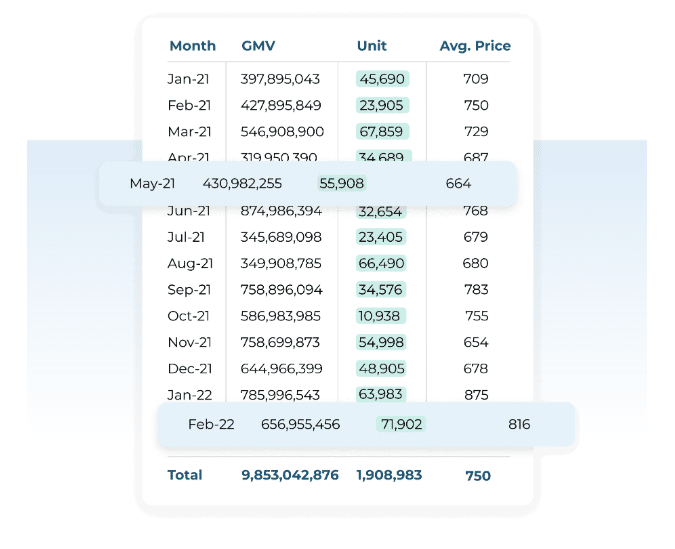675x549 pixels.
Task: Click the Avg. Price column header
Action: (475, 46)
